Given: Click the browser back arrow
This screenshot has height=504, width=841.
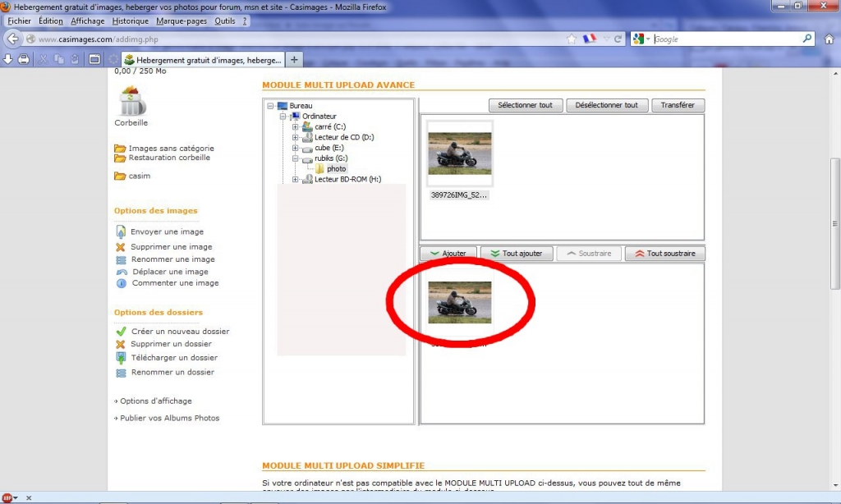Looking at the screenshot, I should (12, 39).
